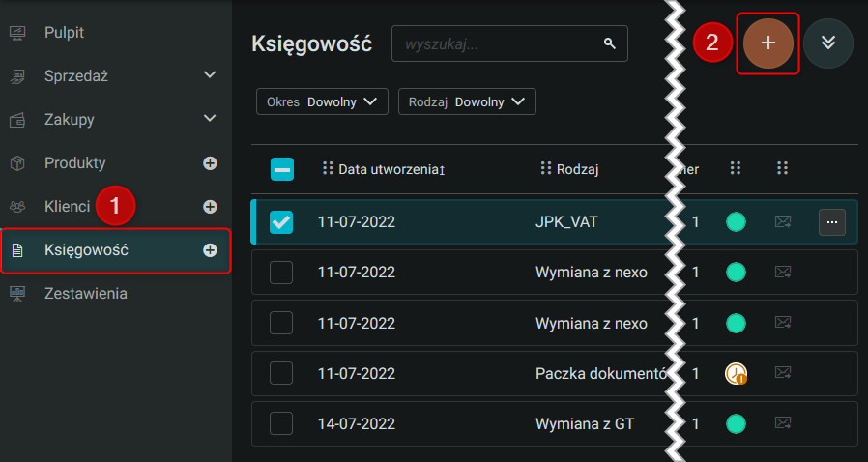
Task: Open the Okres Dowolny dropdown
Action: tap(322, 101)
